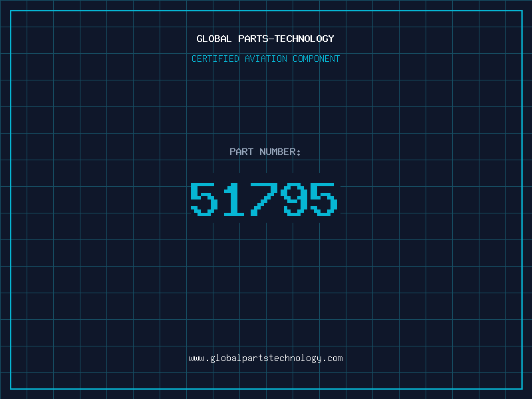
Task: Click the PART NUMBER: label
Action: click(265, 152)
